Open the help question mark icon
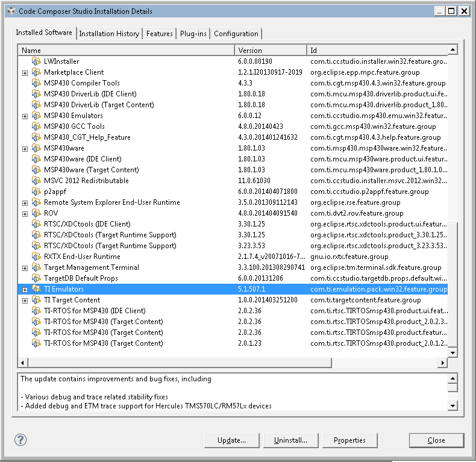The width and height of the screenshot is (476, 462). (x=20, y=440)
